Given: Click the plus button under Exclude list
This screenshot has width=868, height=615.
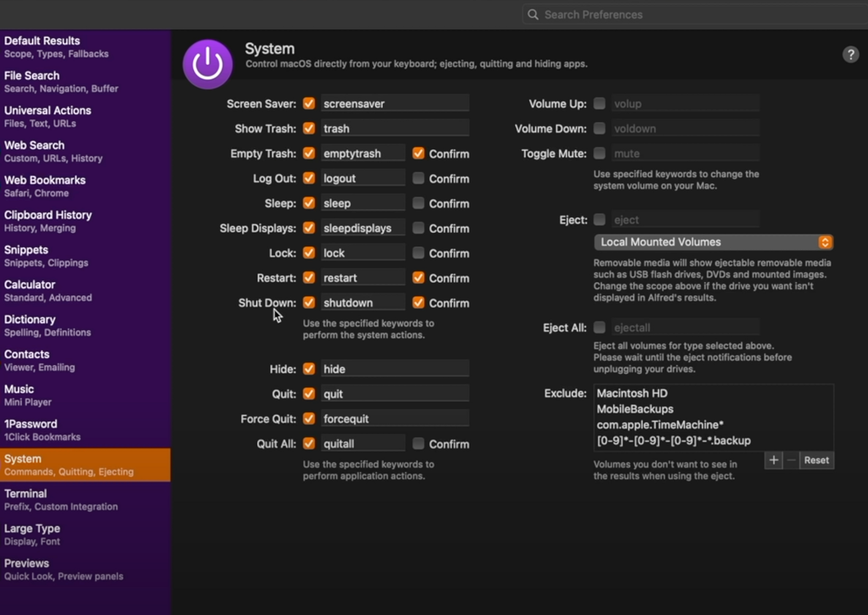Looking at the screenshot, I should click(773, 460).
